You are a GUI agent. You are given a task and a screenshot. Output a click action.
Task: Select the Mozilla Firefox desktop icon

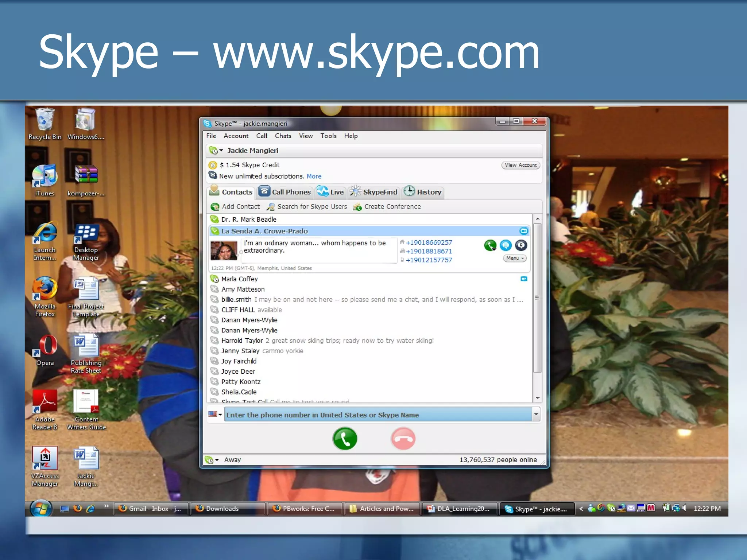44,297
